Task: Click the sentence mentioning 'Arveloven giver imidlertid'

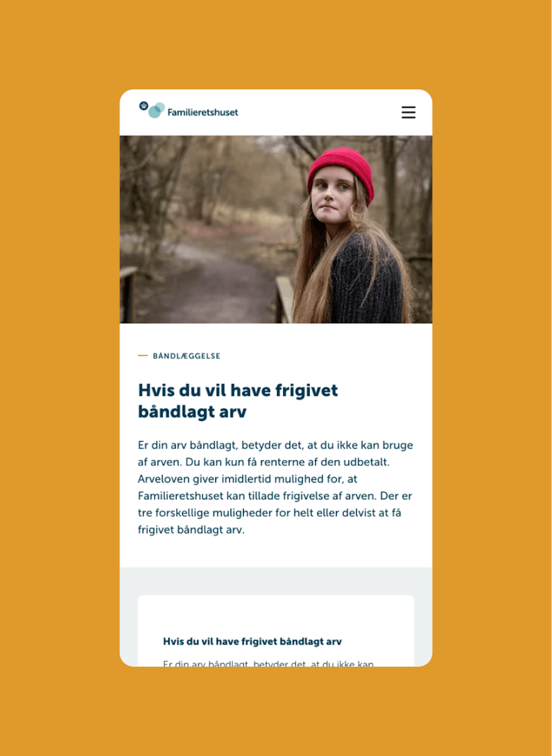Action: click(x=247, y=479)
